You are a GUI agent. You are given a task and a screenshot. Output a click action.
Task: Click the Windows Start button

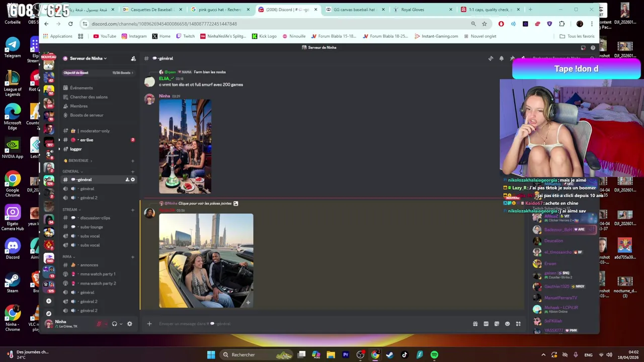point(211,355)
